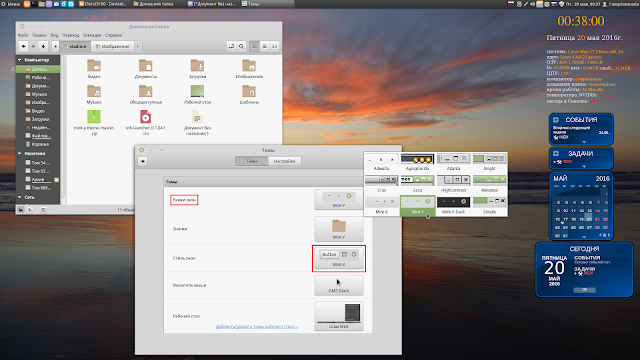Select the Mint-Y window border theme
This screenshot has width=640, height=360.
[417, 206]
